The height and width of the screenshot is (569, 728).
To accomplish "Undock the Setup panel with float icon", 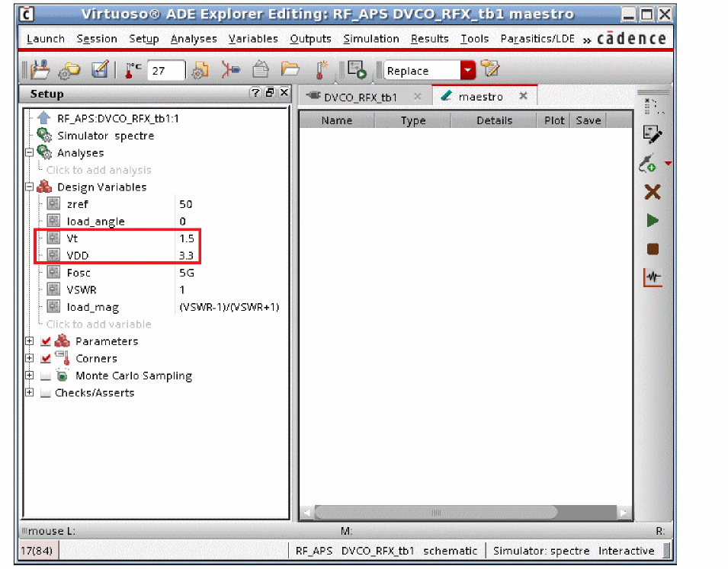I will [x=269, y=93].
